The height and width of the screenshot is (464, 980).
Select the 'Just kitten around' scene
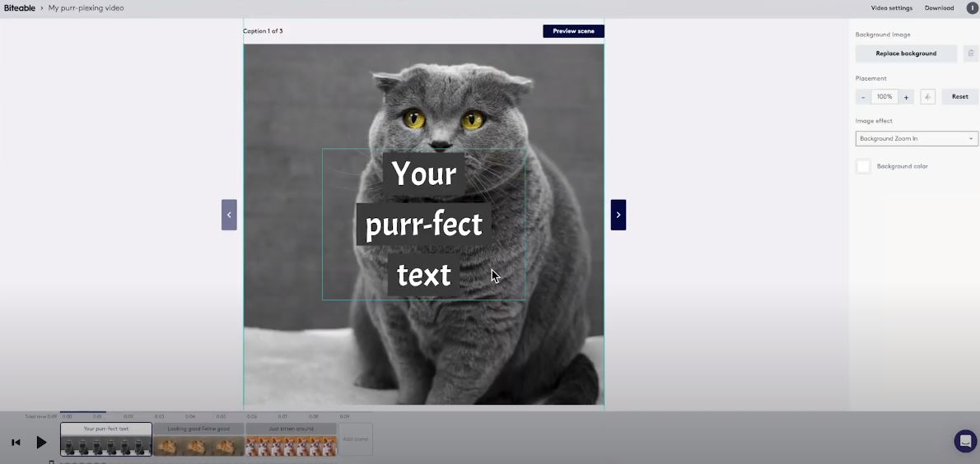pos(292,439)
